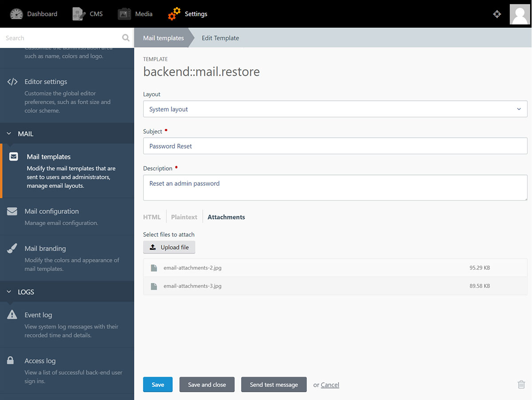Click file icon beside email-attachments-2.jpg

154,268
